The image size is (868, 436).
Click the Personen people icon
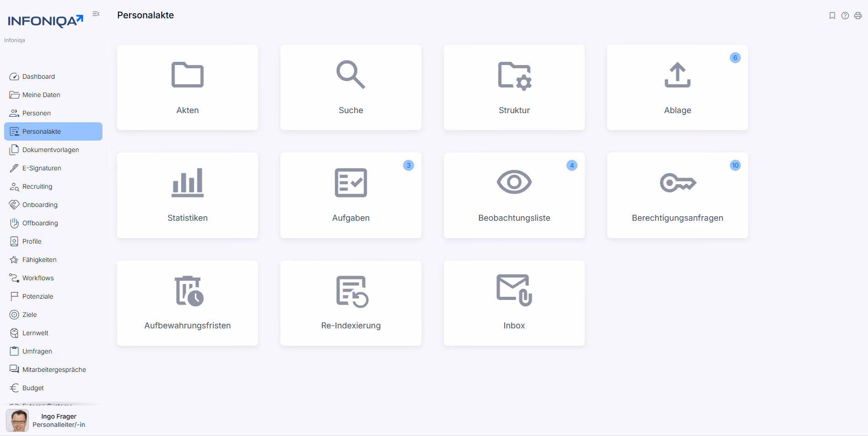(14, 113)
